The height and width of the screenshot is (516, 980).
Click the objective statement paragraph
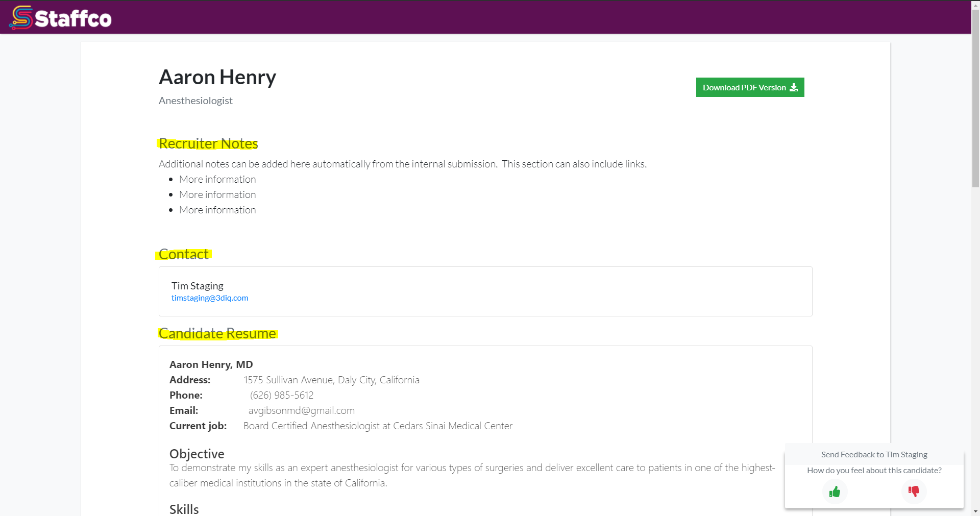472,475
